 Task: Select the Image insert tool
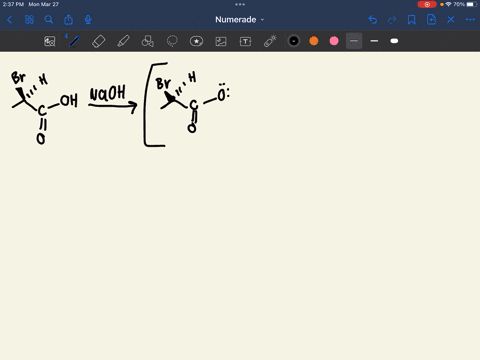(x=221, y=41)
